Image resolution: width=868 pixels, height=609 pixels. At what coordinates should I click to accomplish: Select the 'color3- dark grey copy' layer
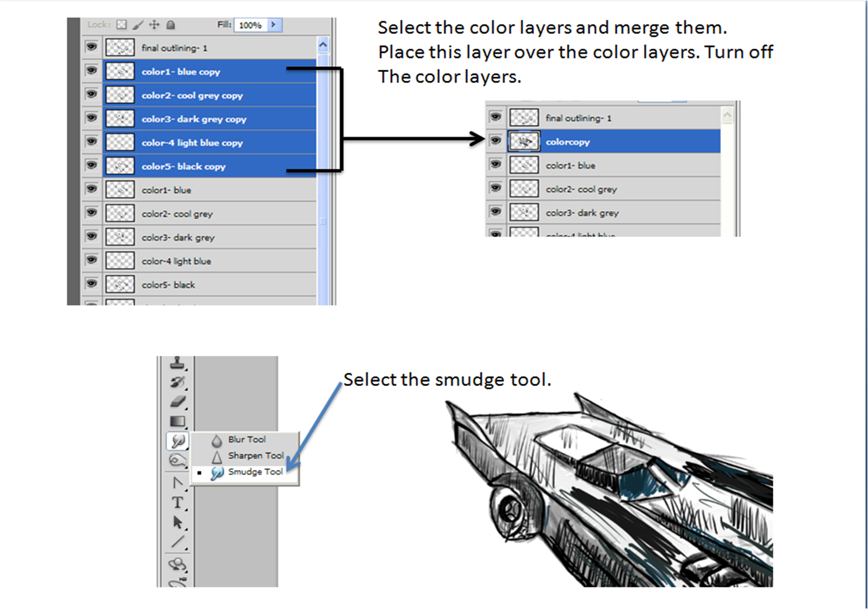click(194, 119)
